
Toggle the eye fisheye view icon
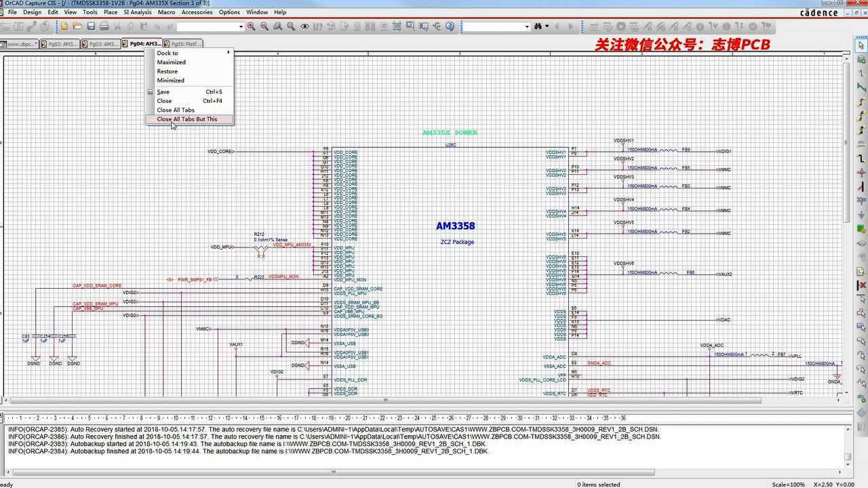tap(305, 26)
